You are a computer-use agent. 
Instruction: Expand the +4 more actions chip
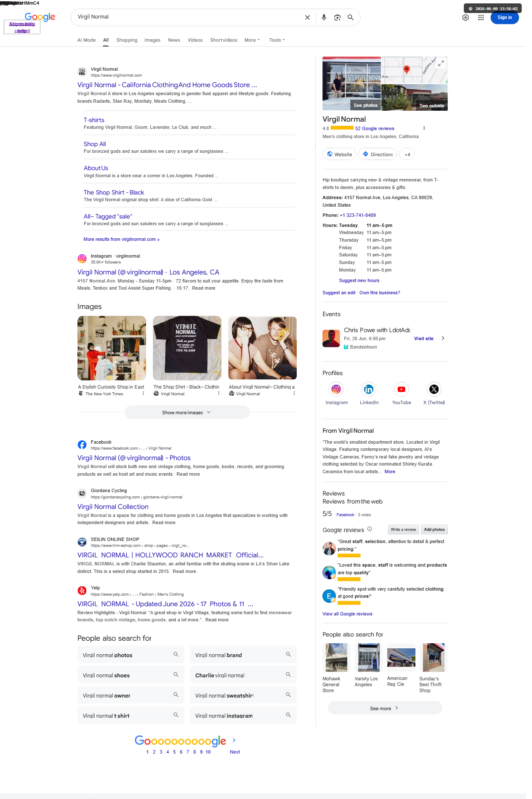point(407,154)
